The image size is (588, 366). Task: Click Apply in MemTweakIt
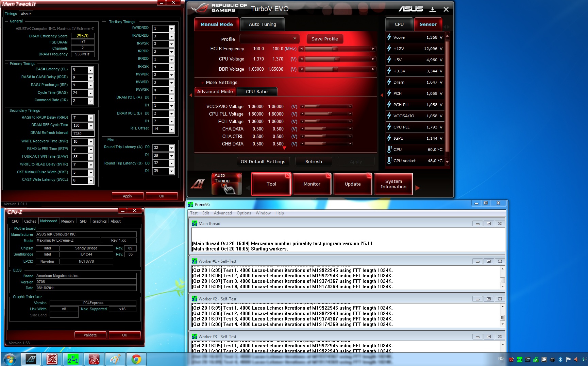[128, 196]
